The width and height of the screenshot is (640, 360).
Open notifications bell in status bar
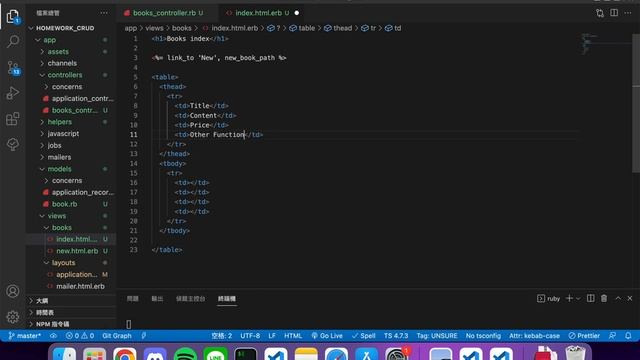(628, 336)
